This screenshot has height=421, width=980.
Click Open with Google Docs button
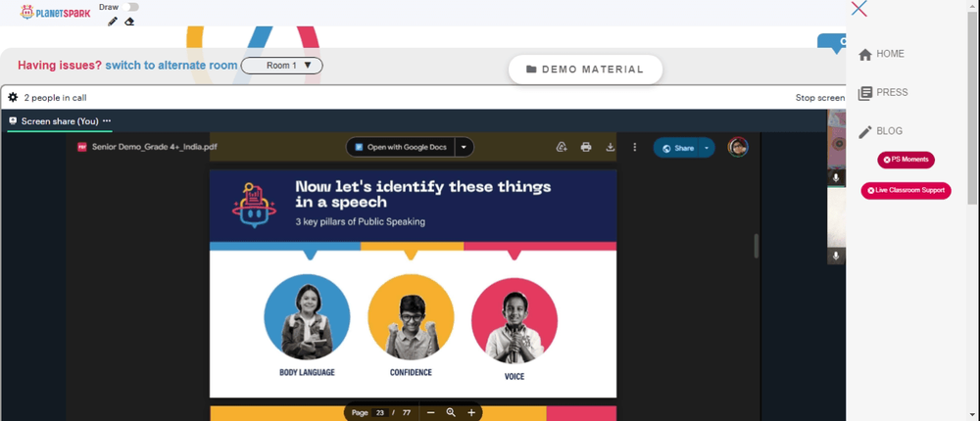(x=401, y=148)
